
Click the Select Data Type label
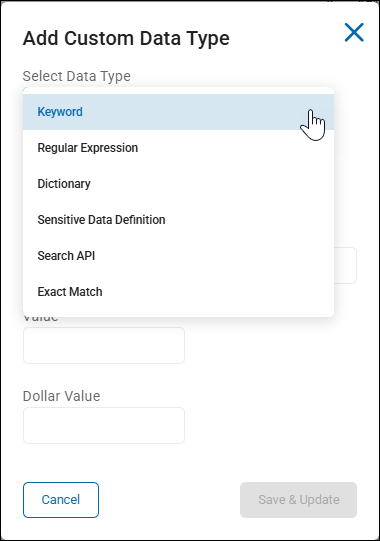[x=77, y=76]
